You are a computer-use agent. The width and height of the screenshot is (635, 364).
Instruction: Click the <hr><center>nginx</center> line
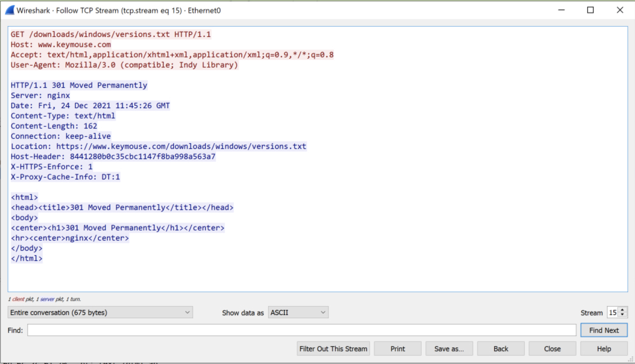point(70,238)
